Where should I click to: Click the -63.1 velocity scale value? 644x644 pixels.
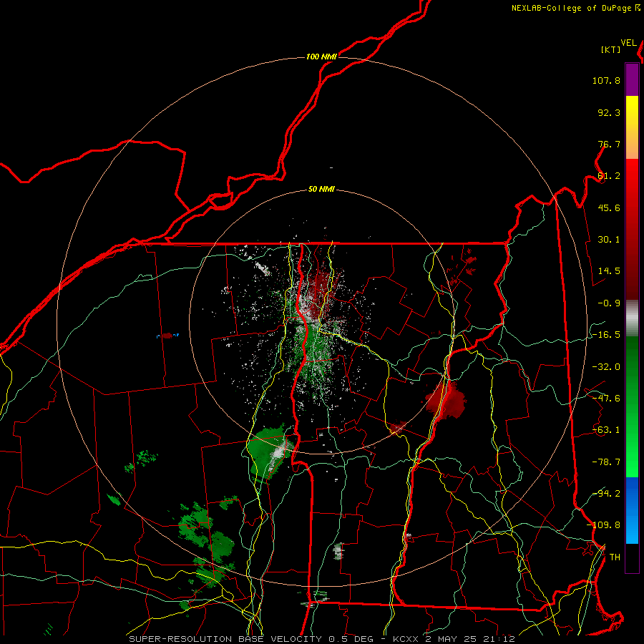click(x=606, y=430)
